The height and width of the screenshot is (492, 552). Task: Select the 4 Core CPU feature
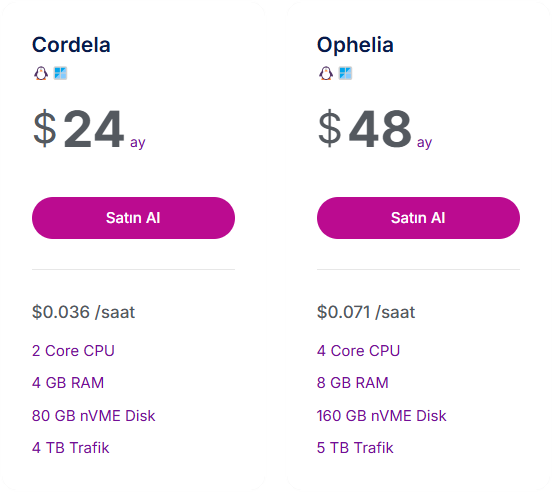click(x=358, y=351)
